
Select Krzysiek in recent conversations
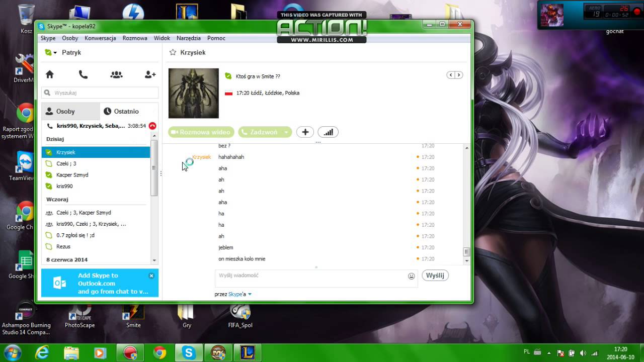pyautogui.click(x=96, y=152)
